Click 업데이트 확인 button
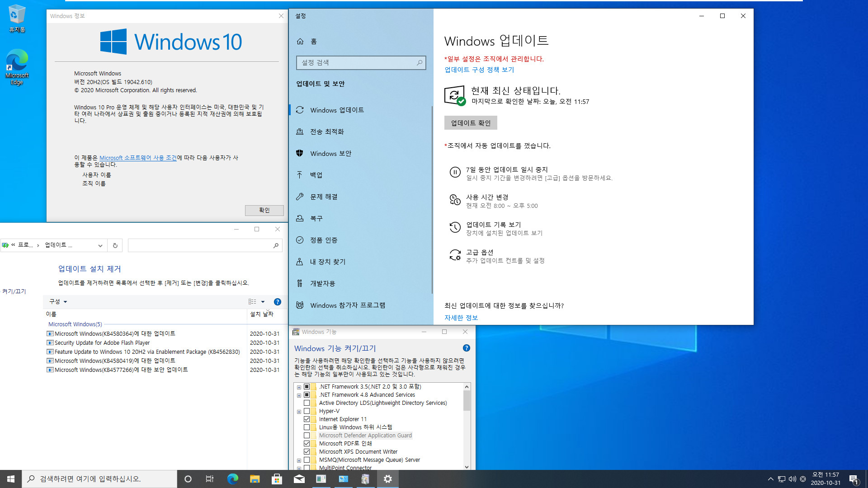 click(x=471, y=123)
